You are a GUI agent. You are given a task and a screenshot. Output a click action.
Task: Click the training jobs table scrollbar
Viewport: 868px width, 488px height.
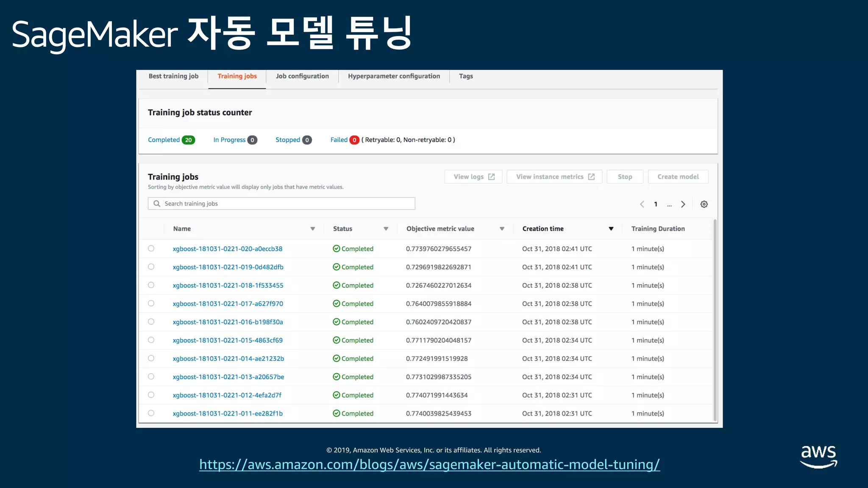pos(715,320)
